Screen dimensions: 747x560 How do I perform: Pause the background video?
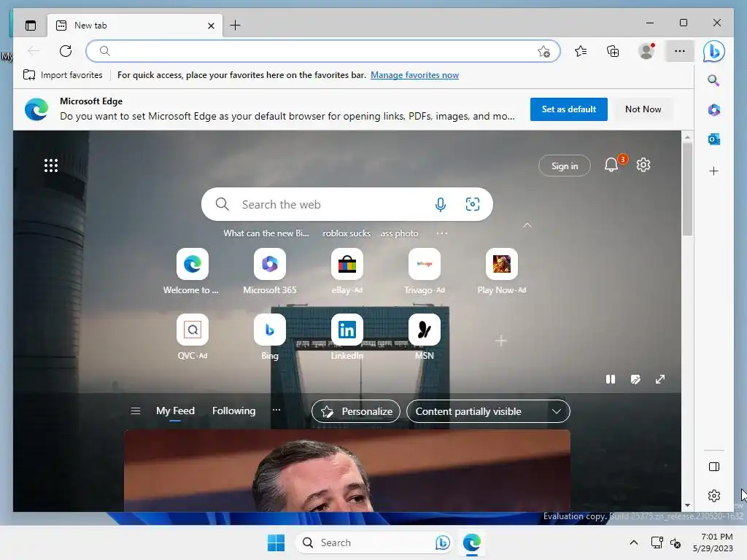click(x=611, y=379)
